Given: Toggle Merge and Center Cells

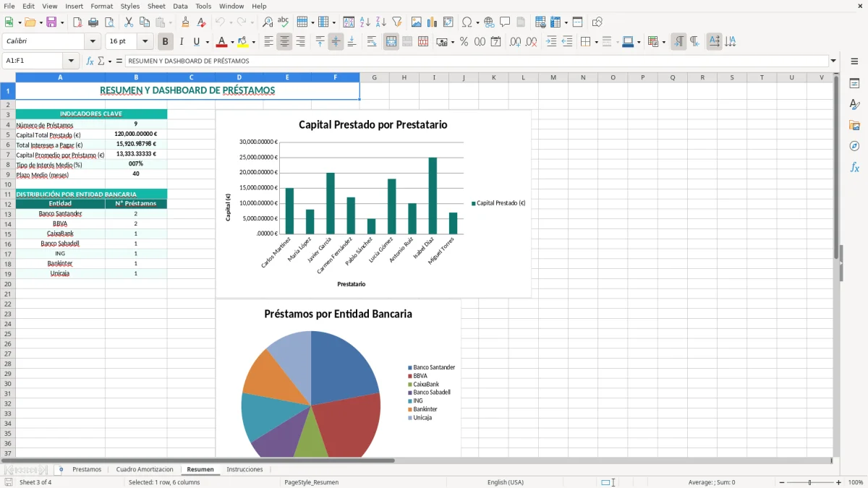Looking at the screenshot, I should click(x=391, y=42).
